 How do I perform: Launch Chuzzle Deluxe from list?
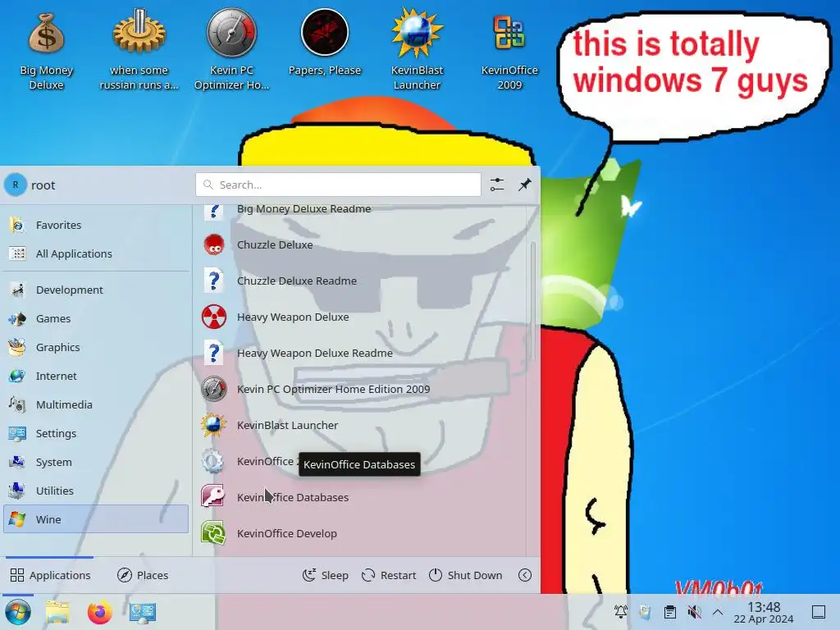click(360, 244)
